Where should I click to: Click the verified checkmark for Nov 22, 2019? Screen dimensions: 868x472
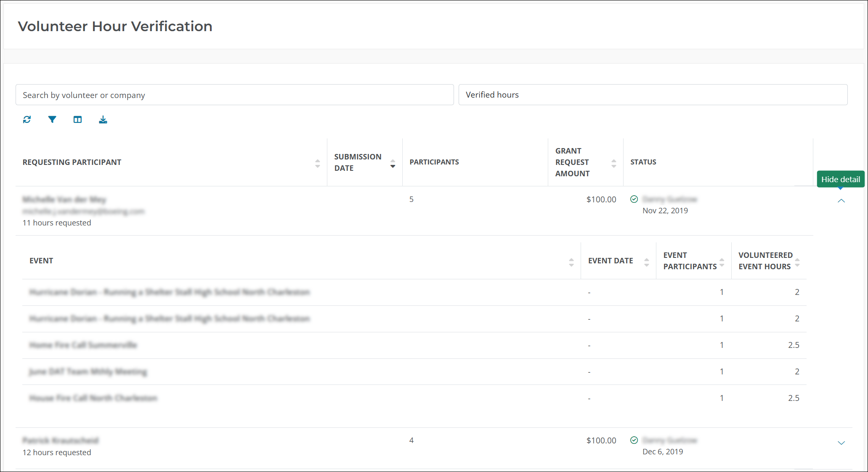point(634,199)
